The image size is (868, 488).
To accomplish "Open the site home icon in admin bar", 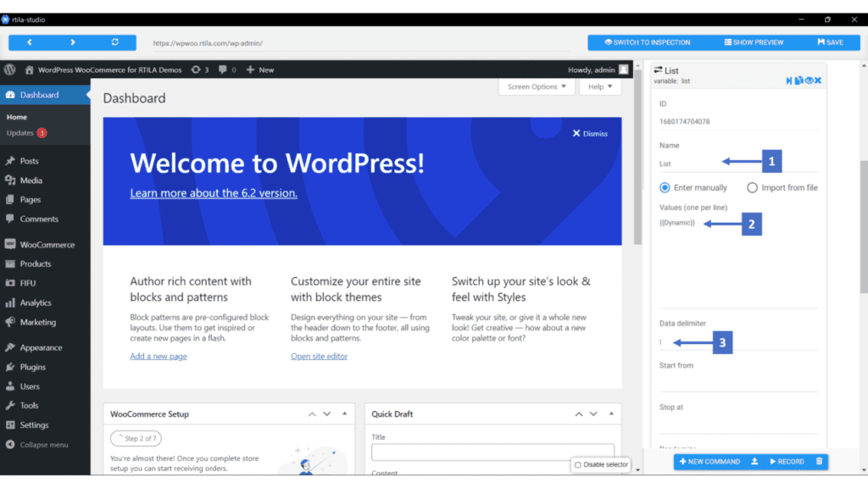I will tap(30, 69).
